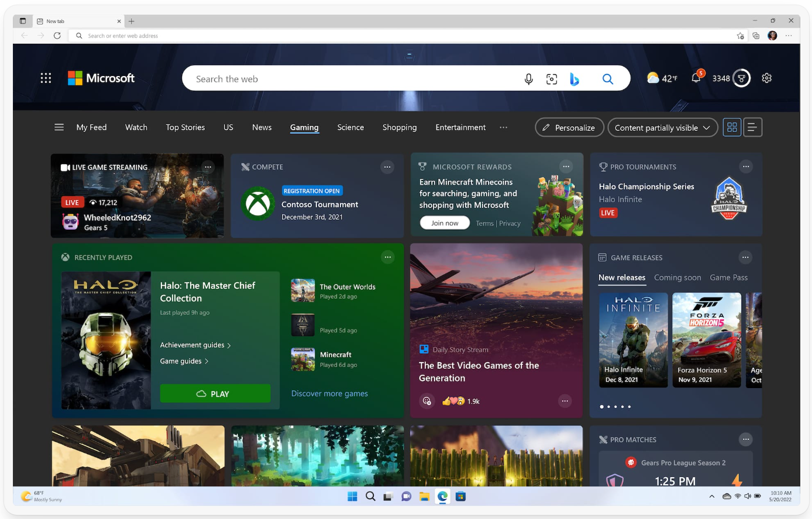Open the Minecraft recently played thumbnail

click(303, 359)
